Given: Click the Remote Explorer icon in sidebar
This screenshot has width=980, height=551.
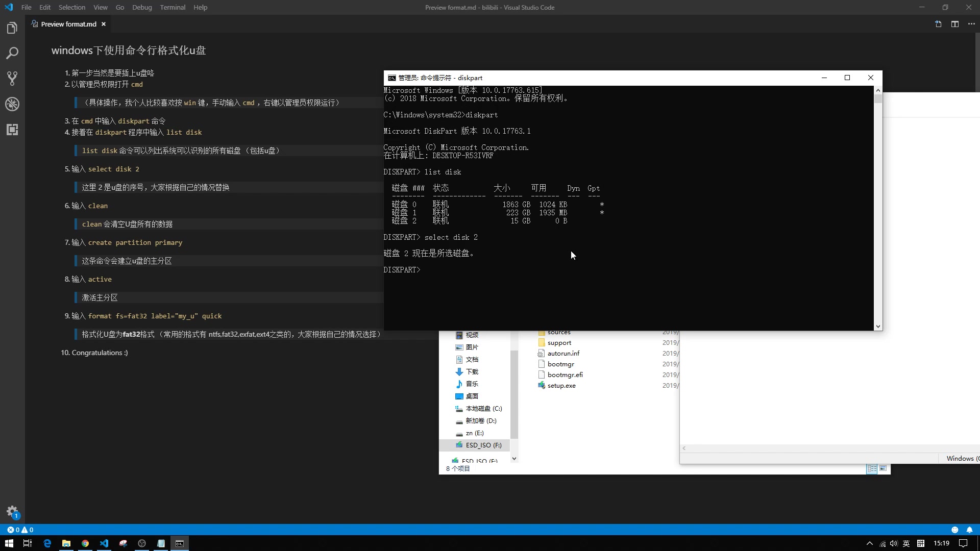Looking at the screenshot, I should pos(12,129).
